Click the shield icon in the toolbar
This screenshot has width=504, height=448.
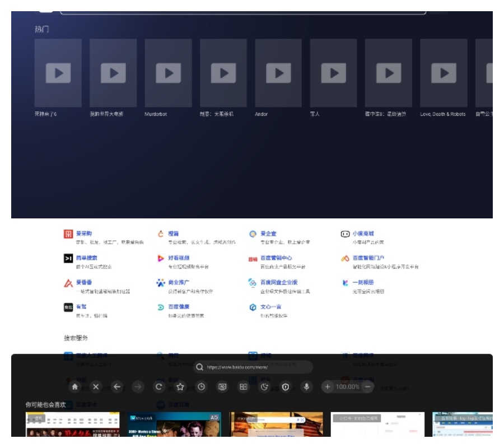tap(286, 386)
